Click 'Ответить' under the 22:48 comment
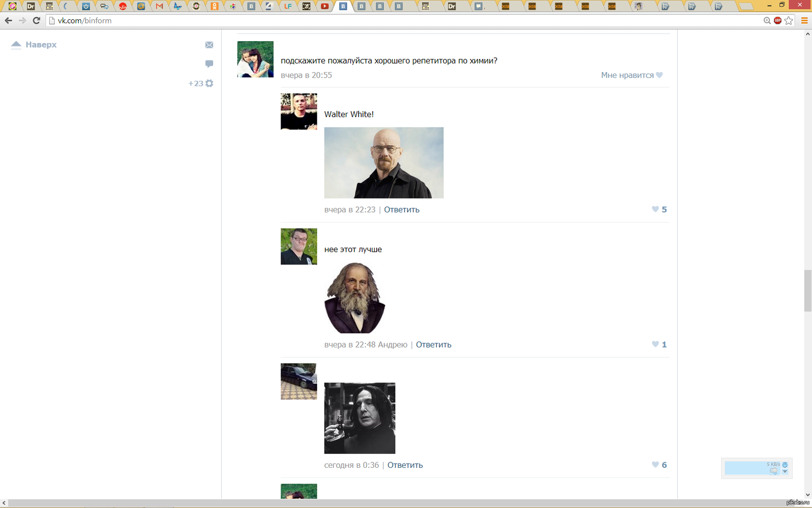This screenshot has width=812, height=508. point(433,345)
